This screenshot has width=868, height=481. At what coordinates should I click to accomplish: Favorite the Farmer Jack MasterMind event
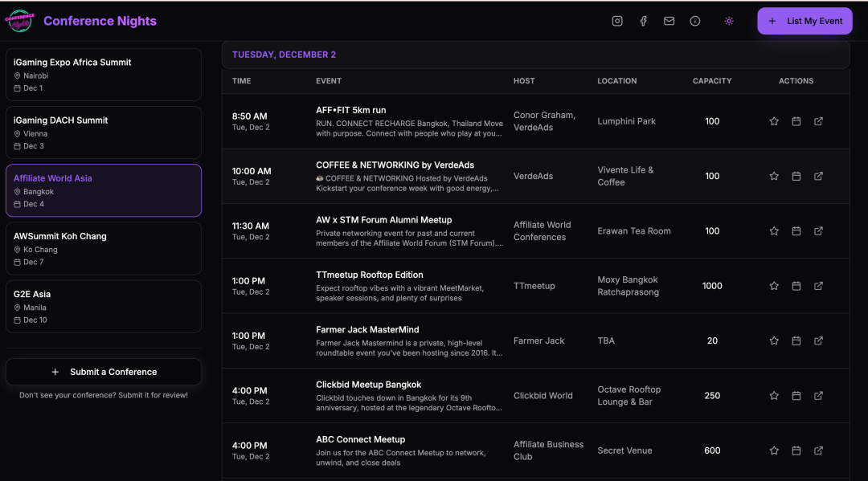point(774,340)
